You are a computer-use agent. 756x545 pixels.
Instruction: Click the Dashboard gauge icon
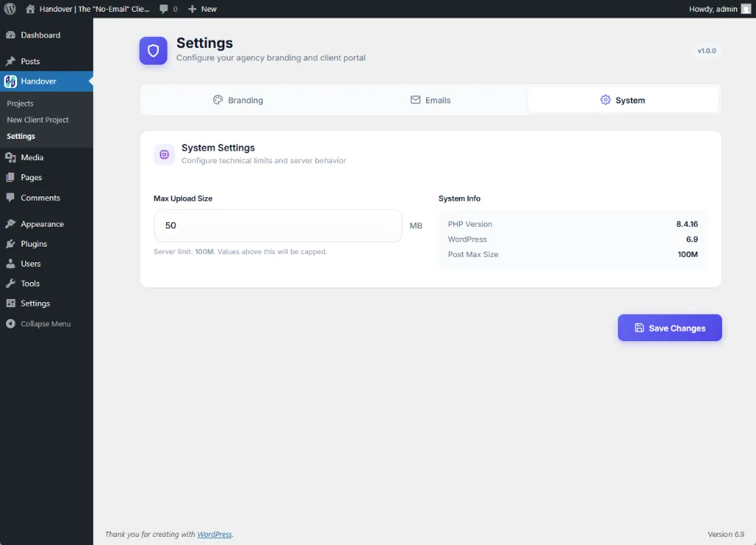pyautogui.click(x=10, y=35)
